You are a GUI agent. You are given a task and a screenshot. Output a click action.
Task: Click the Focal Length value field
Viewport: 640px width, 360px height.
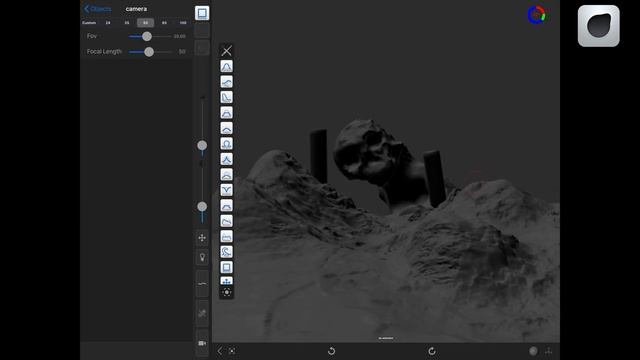point(182,52)
